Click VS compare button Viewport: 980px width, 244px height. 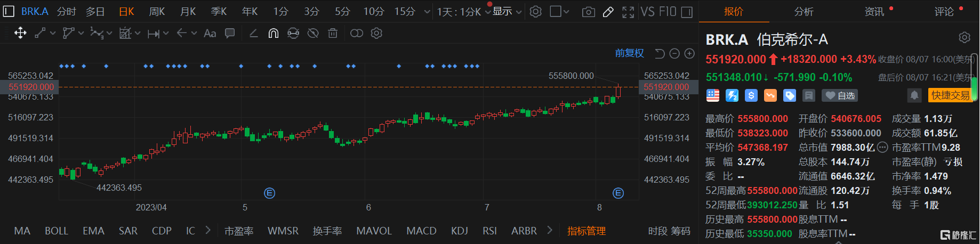[647, 11]
